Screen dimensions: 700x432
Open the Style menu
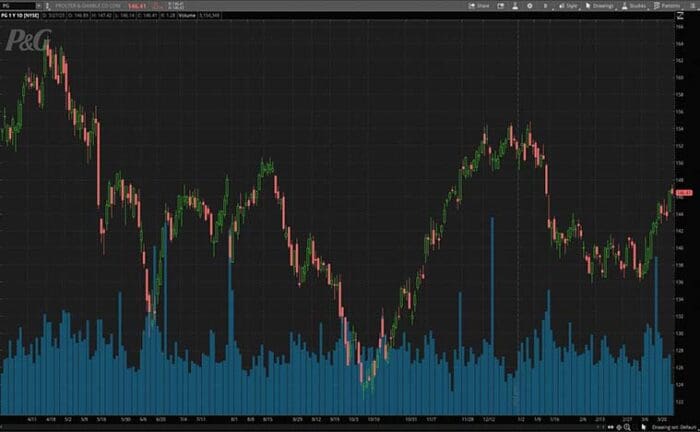click(567, 6)
